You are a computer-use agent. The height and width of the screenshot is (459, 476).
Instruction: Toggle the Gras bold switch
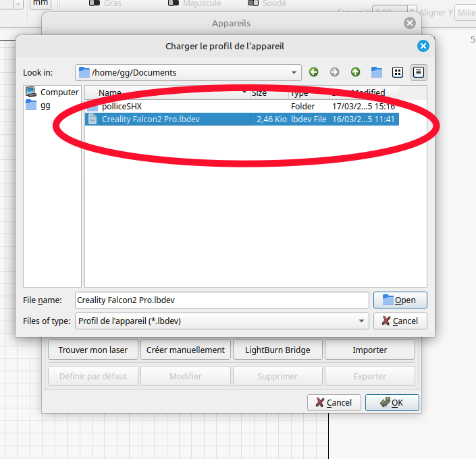point(95,3)
